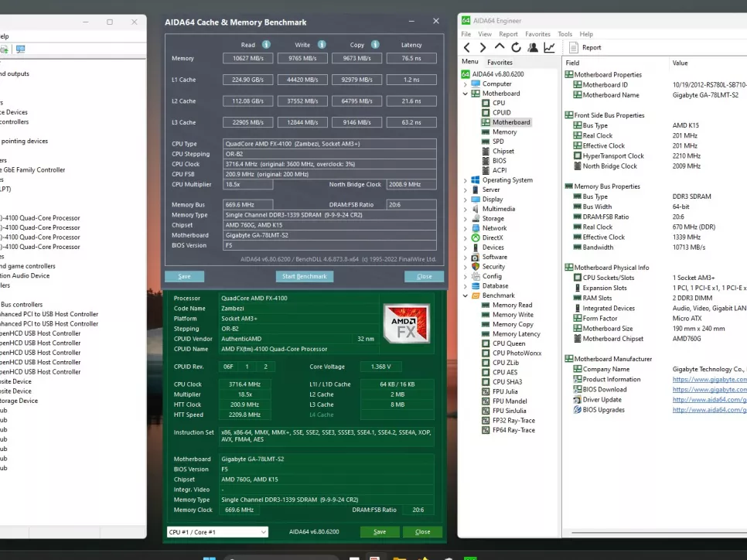Click the Forward arrow in AIDA64 toolbar
The width and height of the screenshot is (747, 560).
[x=483, y=47]
